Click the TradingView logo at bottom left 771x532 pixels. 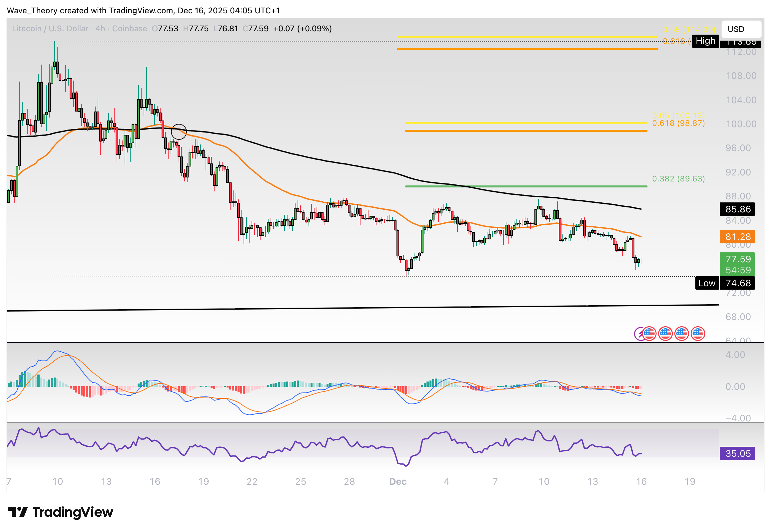click(x=60, y=512)
